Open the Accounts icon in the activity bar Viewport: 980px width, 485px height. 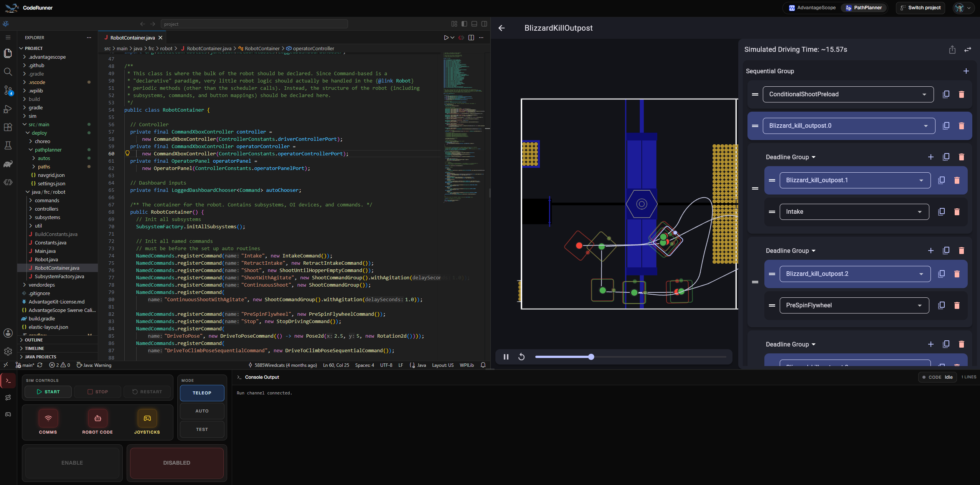click(8, 333)
